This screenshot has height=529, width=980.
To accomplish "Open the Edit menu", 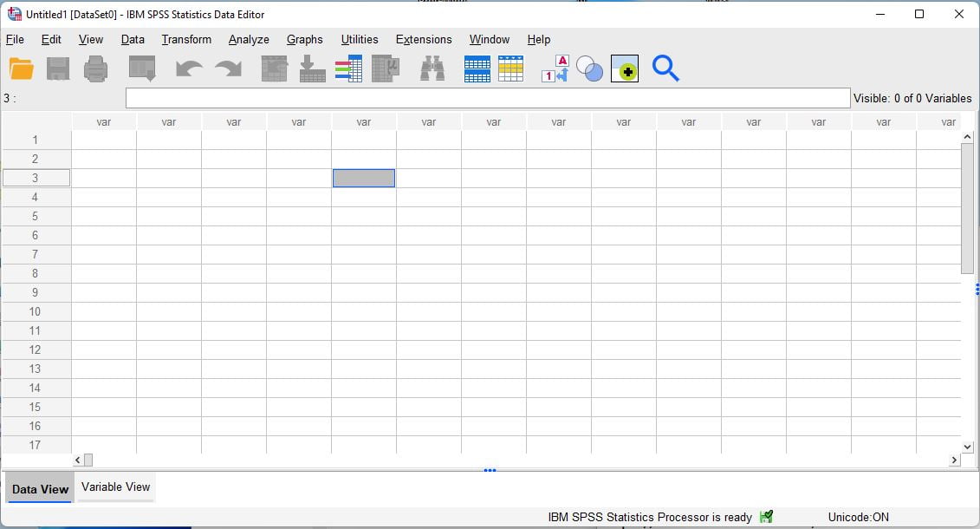I will [x=51, y=39].
